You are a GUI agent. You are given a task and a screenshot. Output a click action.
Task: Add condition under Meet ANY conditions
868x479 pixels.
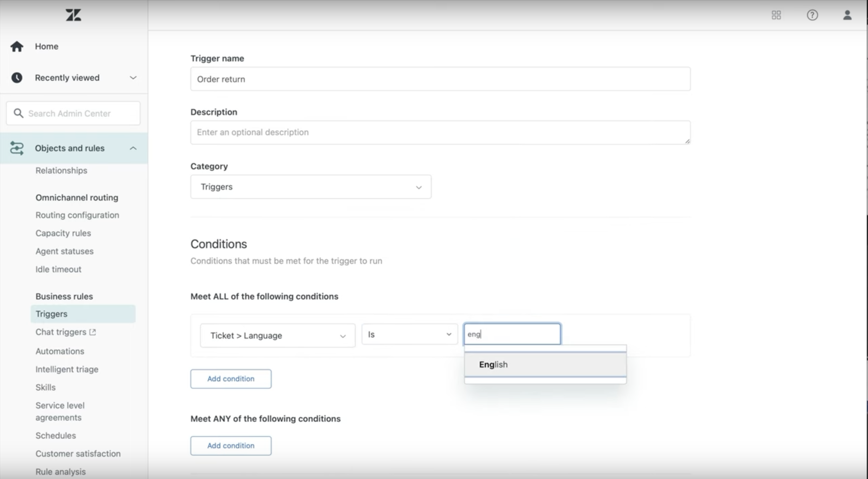231,446
